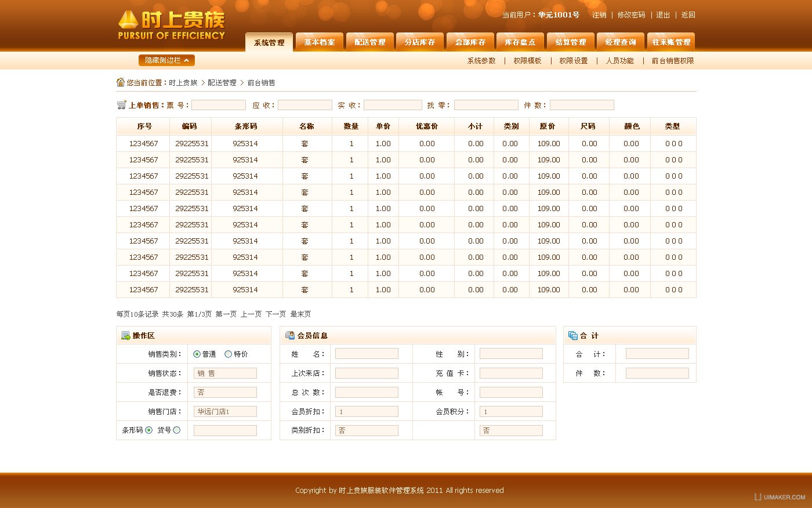The height and width of the screenshot is (508, 812).
Task: Switch to the 结算管理 tab
Action: pos(571,42)
